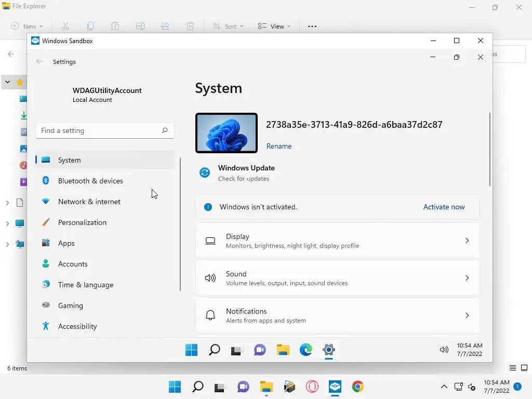
Task: Open Microsoft Edge in Sandbox taskbar
Action: click(x=305, y=350)
